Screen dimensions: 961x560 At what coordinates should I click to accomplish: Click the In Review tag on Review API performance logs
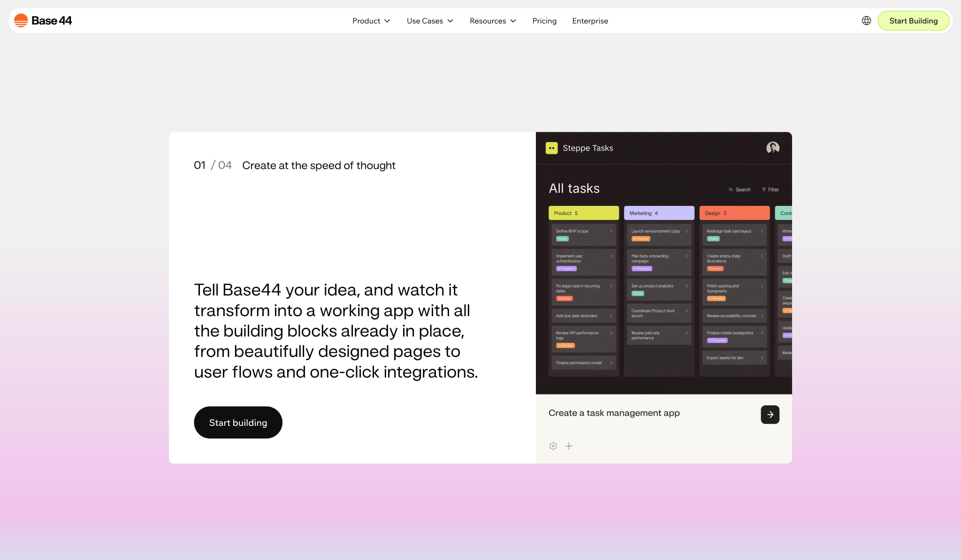point(565,346)
